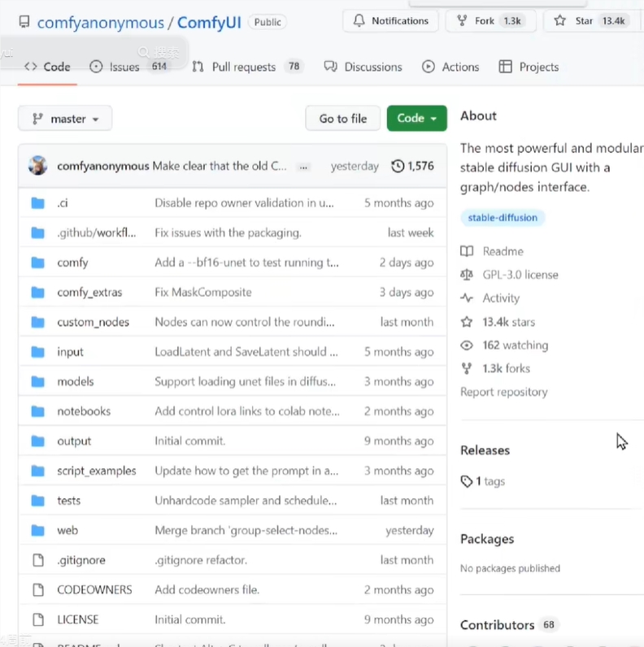Open the Activity link
The image size is (644, 647).
click(501, 298)
